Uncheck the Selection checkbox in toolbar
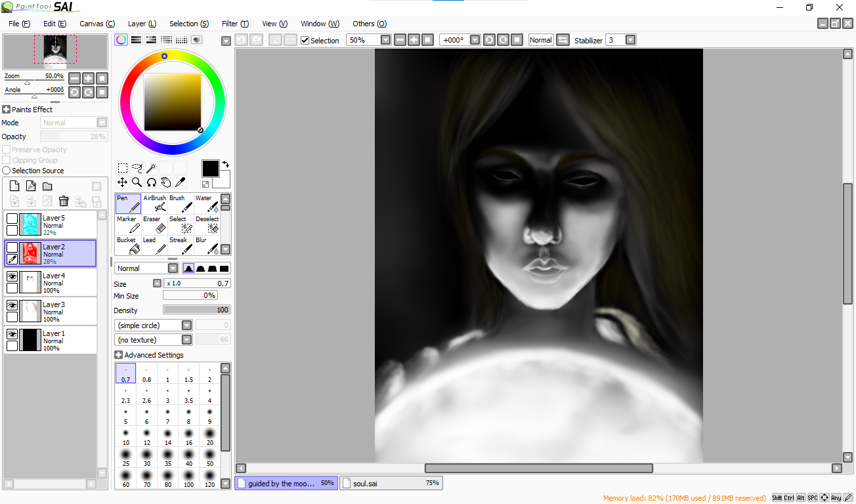The width and height of the screenshot is (856, 504). (x=305, y=40)
